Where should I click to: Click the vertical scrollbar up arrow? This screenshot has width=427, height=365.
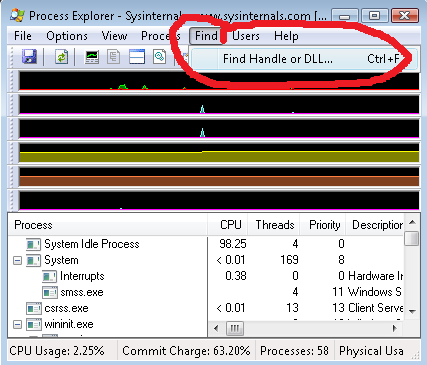(412, 222)
